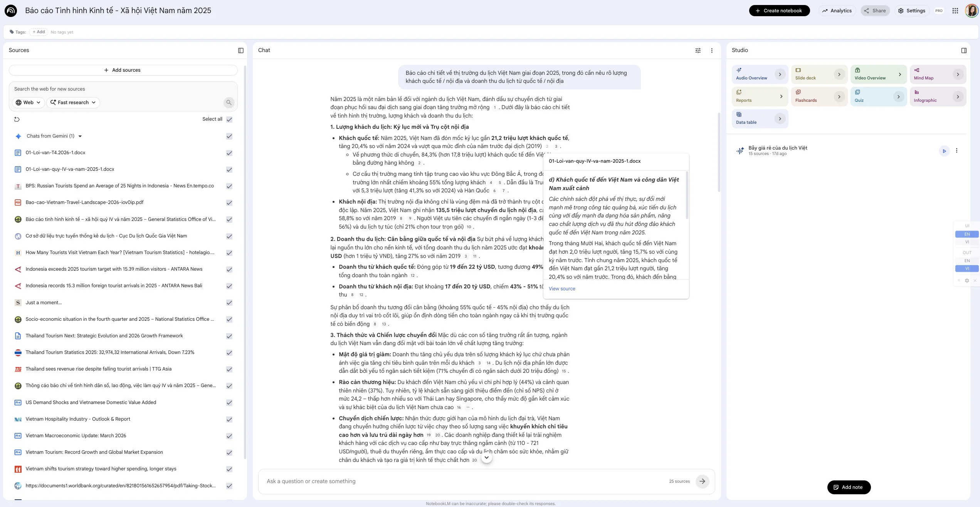
Task: Expand the Chats from Gemini group
Action: pos(80,136)
